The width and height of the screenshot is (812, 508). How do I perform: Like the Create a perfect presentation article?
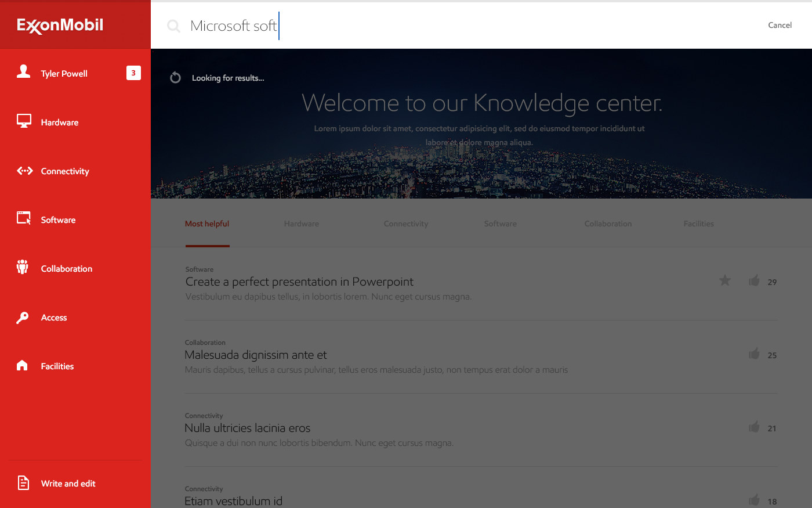tap(754, 281)
